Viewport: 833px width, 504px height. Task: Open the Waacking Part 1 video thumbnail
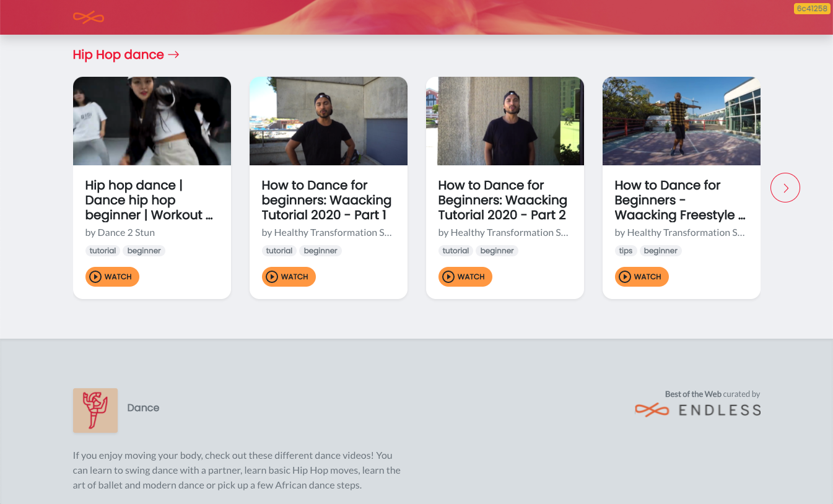pyautogui.click(x=328, y=121)
